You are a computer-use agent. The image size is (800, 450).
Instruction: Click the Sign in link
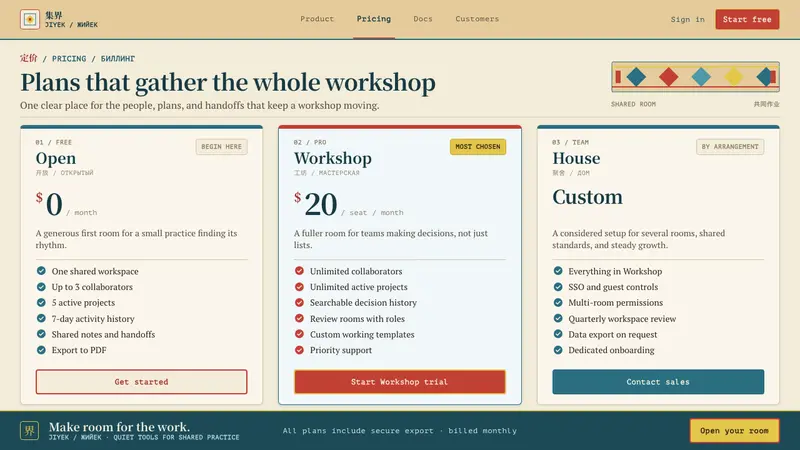[x=687, y=19]
